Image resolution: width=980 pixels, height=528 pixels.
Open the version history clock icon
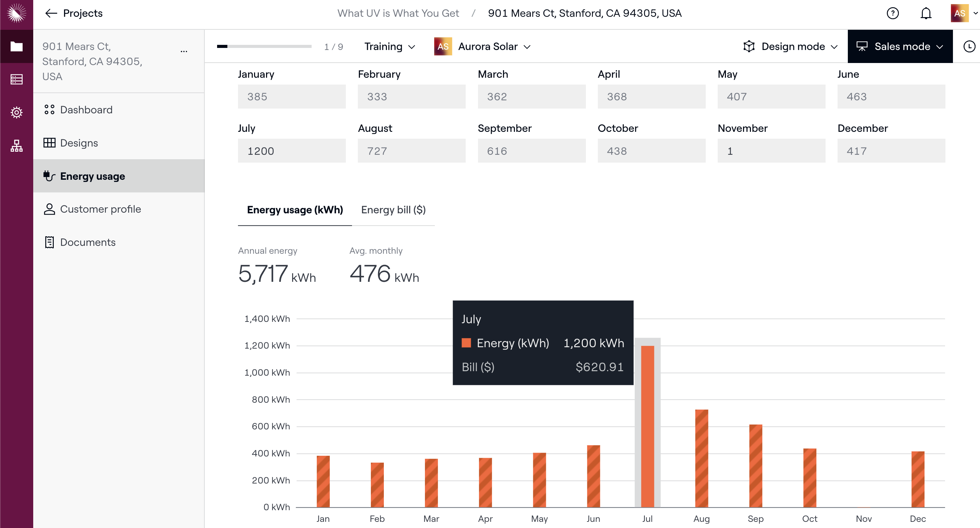969,47
